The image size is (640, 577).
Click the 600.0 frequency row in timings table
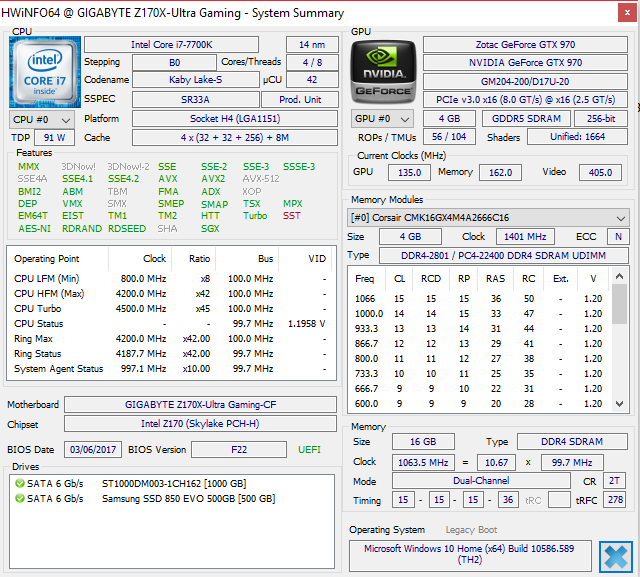480,404
